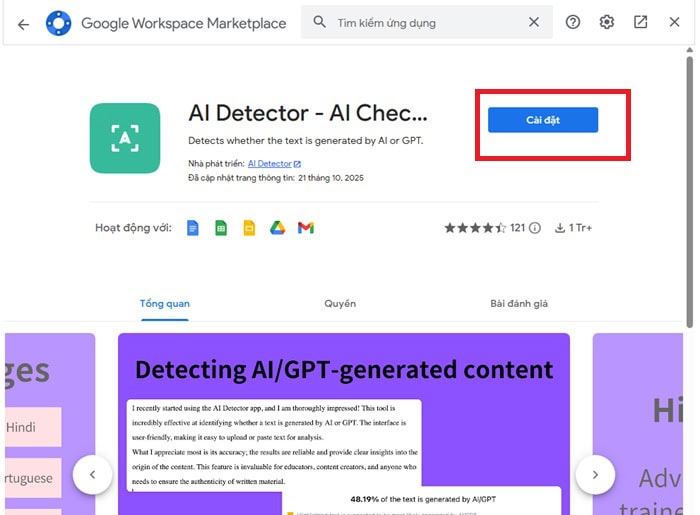Click the Google Docs icon
700x515 pixels.
(193, 228)
